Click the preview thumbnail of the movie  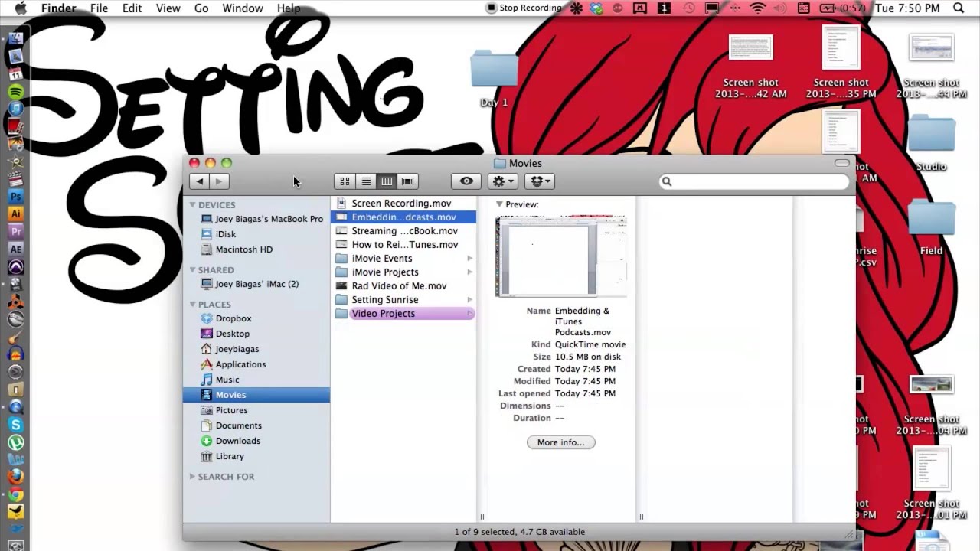[561, 256]
